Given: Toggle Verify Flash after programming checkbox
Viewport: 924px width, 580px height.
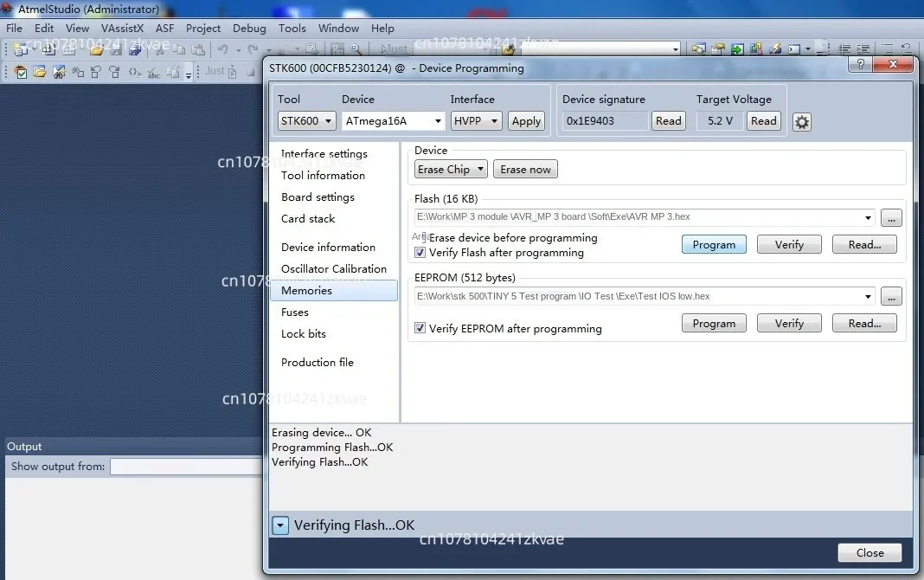Looking at the screenshot, I should coord(420,253).
